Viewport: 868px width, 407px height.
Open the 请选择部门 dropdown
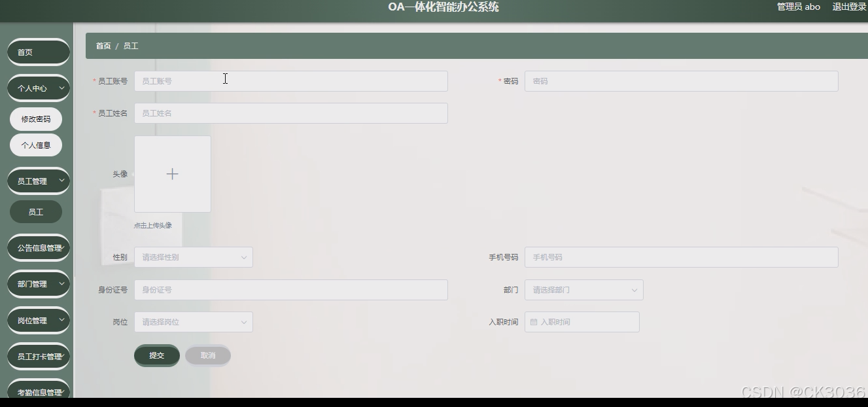(x=583, y=289)
